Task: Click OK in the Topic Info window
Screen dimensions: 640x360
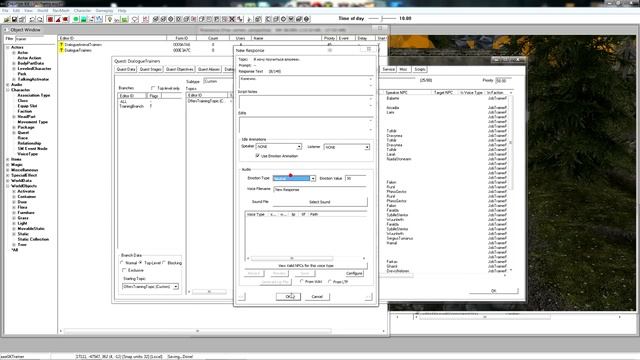Action: click(493, 291)
